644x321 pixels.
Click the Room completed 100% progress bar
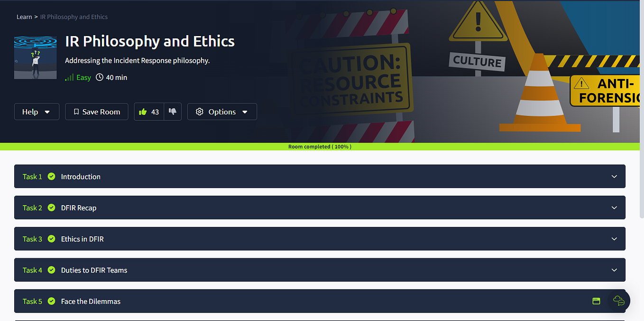pyautogui.click(x=320, y=147)
